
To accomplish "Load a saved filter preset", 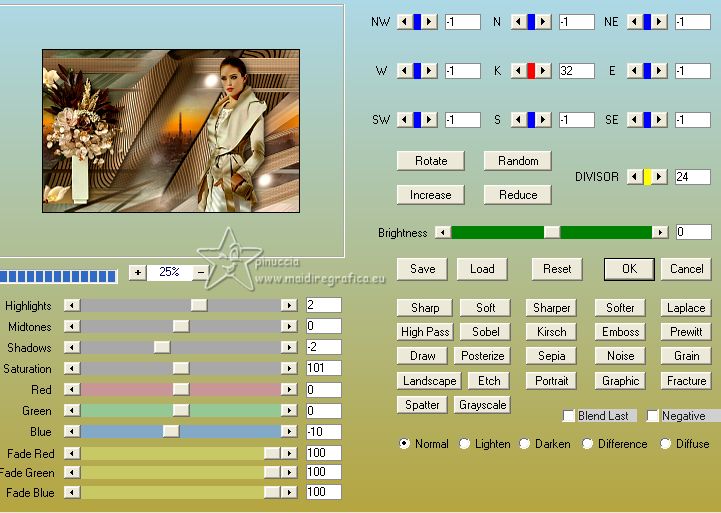I will click(482, 269).
